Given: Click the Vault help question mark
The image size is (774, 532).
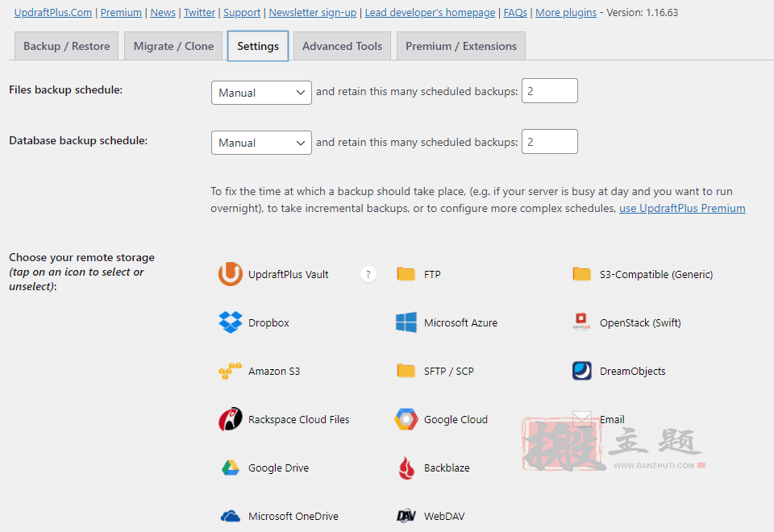Looking at the screenshot, I should click(x=368, y=274).
